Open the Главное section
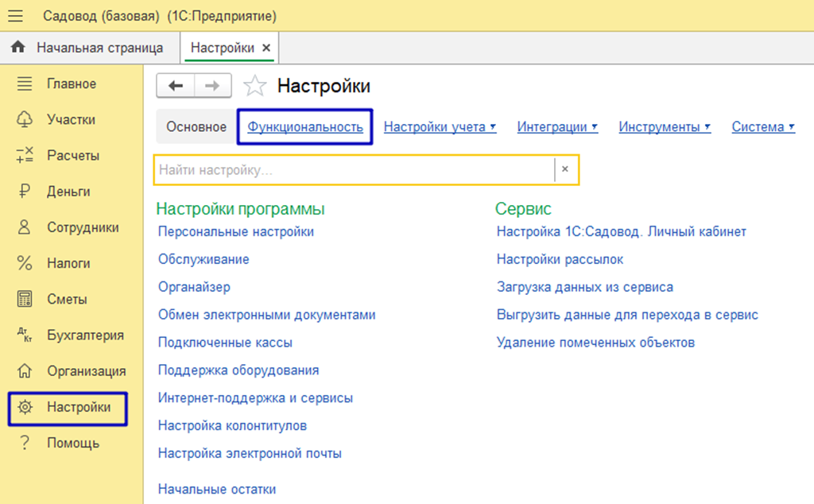The image size is (814, 504). (72, 83)
